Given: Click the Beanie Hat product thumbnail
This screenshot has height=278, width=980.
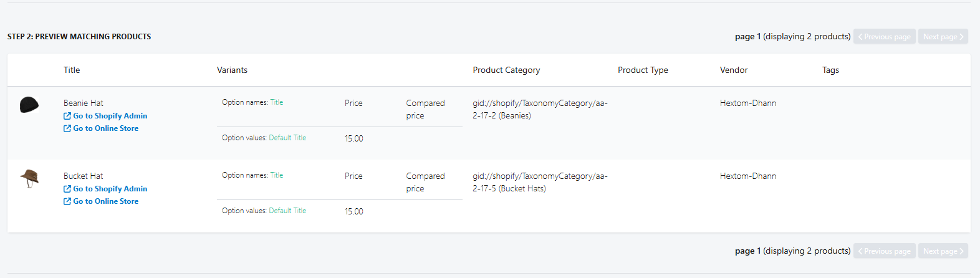Looking at the screenshot, I should pyautogui.click(x=29, y=105).
